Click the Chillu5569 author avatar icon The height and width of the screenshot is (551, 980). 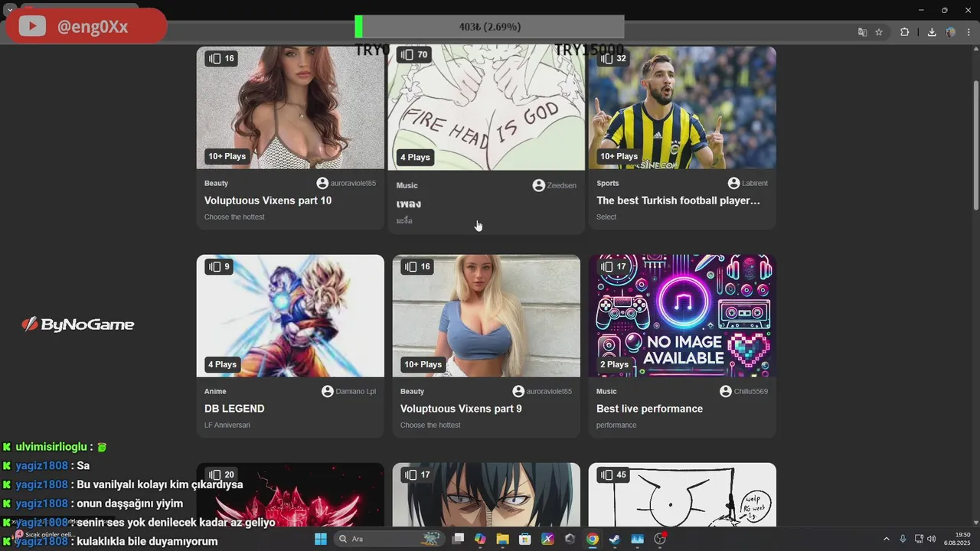[726, 392]
